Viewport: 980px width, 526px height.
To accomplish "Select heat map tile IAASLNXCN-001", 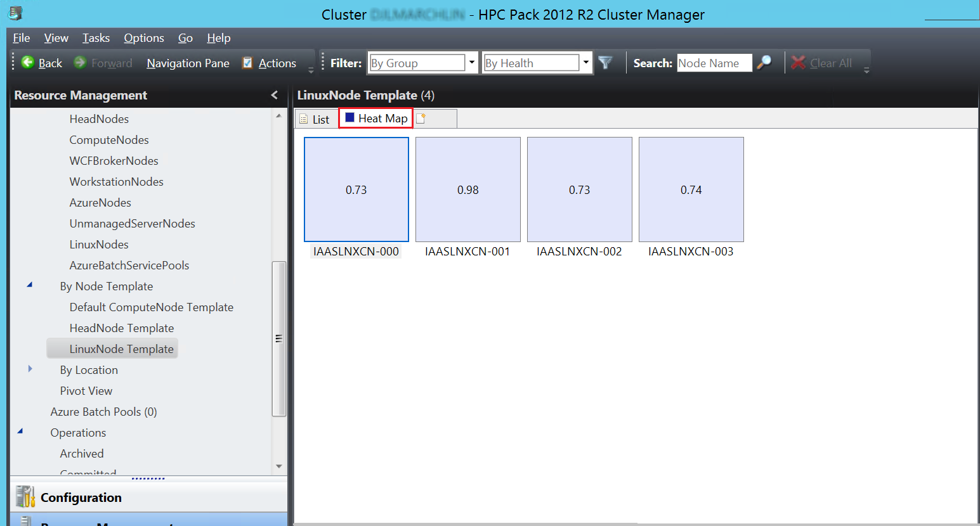I will [468, 189].
